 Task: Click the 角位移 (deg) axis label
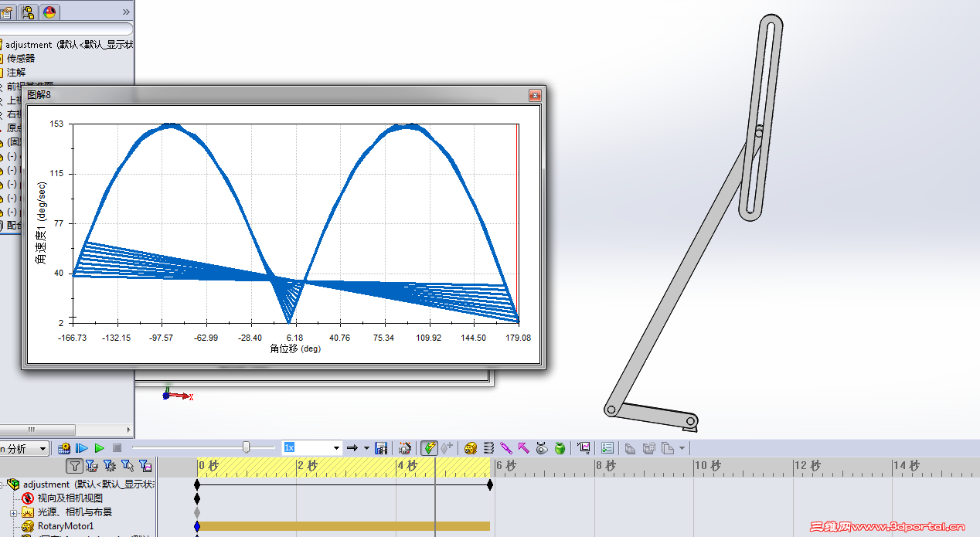(295, 348)
